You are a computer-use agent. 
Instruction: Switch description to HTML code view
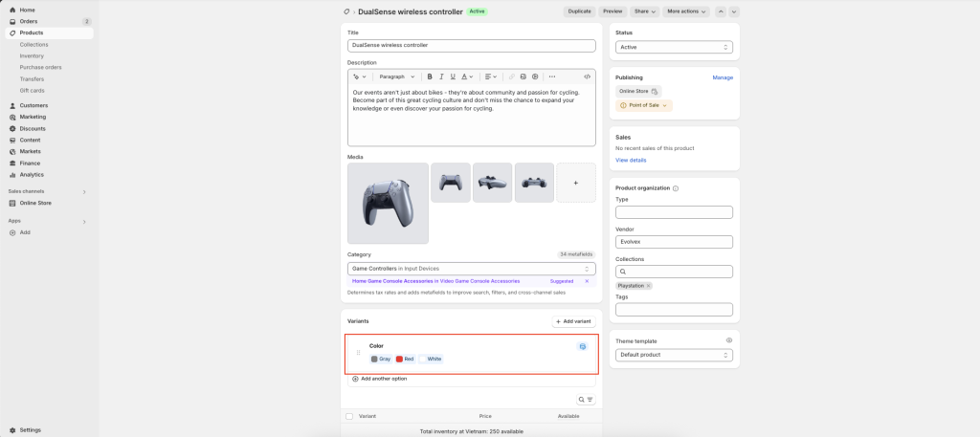(587, 76)
